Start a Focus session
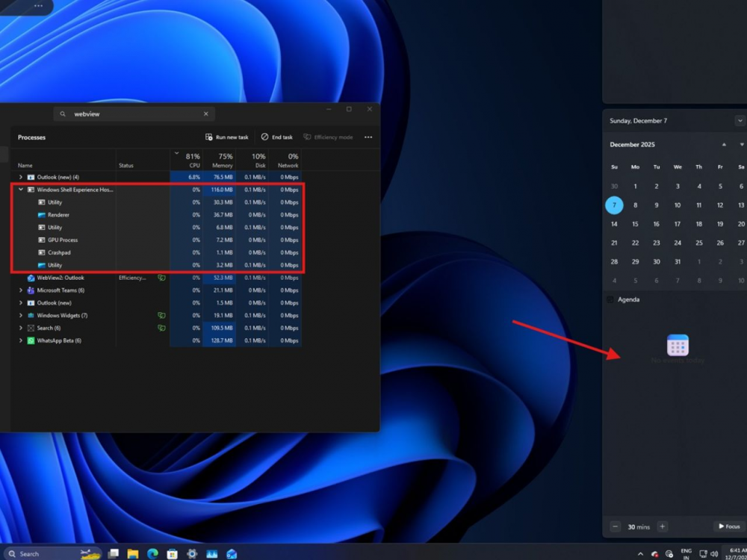 (x=729, y=526)
